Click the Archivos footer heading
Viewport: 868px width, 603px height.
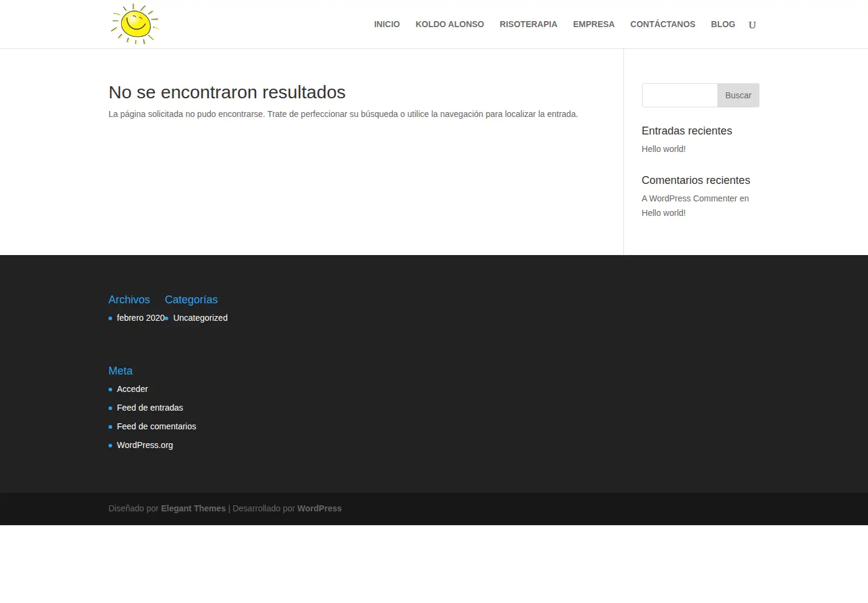[129, 300]
